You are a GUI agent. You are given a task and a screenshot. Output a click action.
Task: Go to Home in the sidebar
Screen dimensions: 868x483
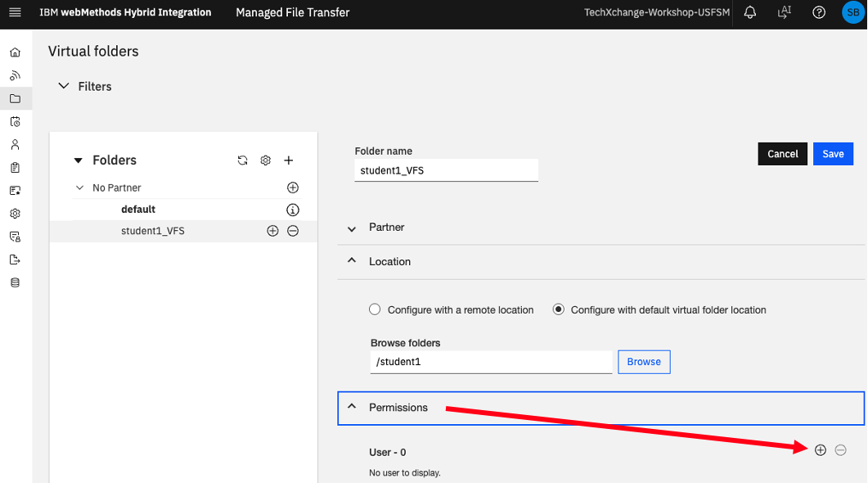coord(15,52)
